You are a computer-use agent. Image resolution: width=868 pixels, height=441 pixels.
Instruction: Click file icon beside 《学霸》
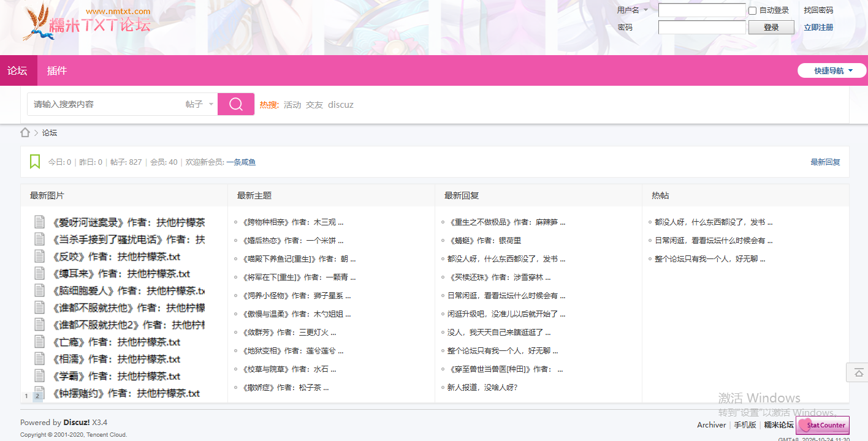click(40, 376)
